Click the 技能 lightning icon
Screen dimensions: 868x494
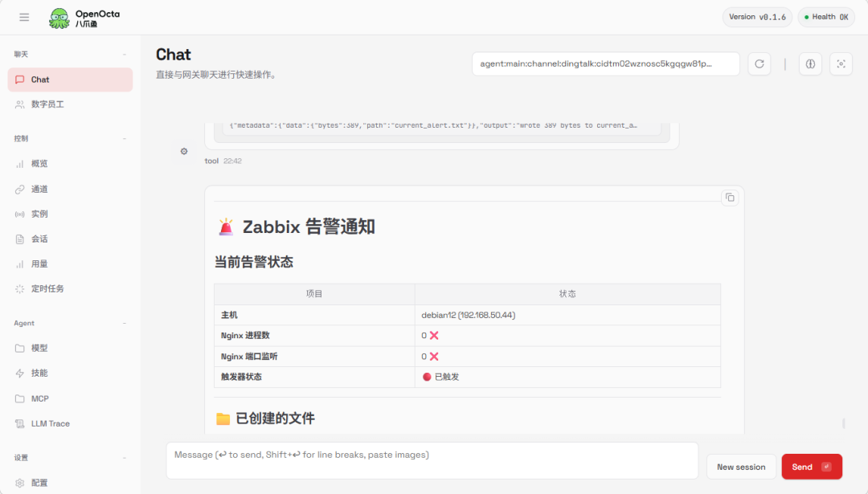click(20, 374)
